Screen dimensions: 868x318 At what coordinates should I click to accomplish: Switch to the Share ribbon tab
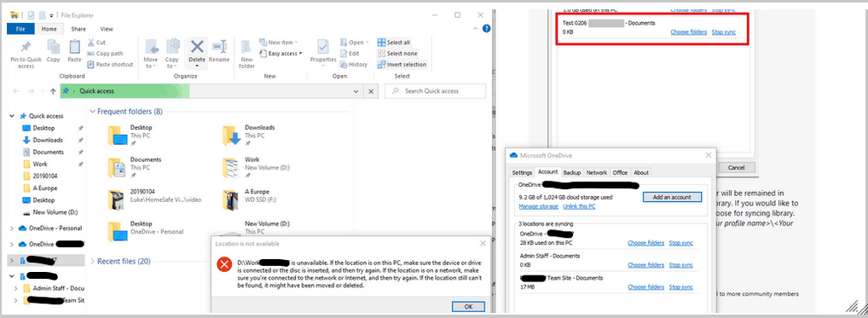pos(78,29)
